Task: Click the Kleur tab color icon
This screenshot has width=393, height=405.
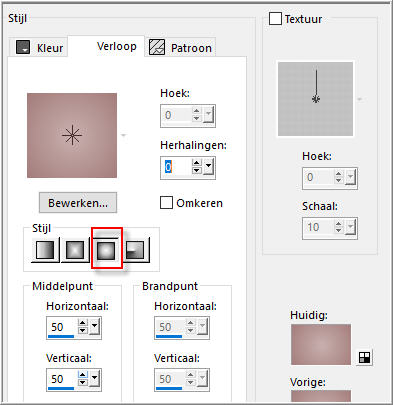Action: tap(23, 47)
